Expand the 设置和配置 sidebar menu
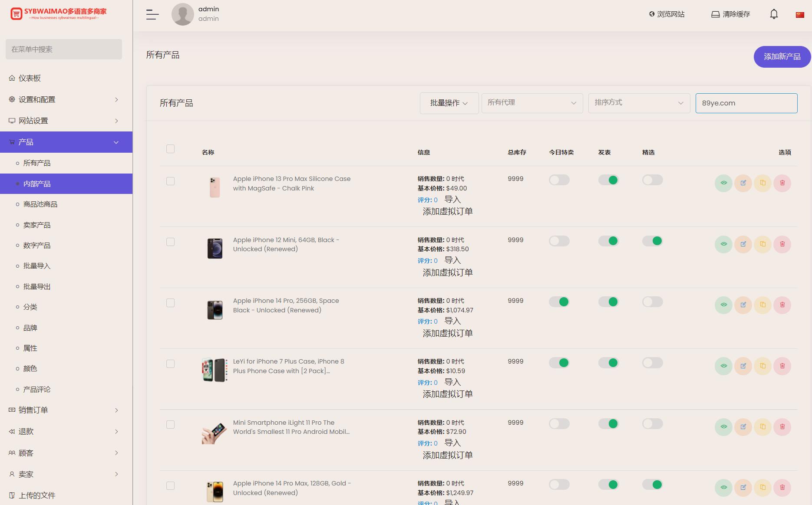The image size is (812, 505). 66,99
